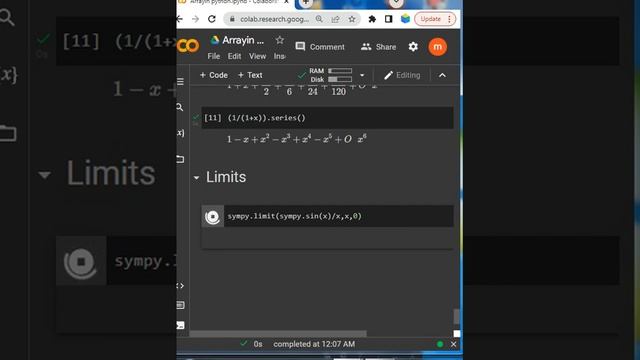Open the View menu
The image size is (640, 360).
(258, 56)
